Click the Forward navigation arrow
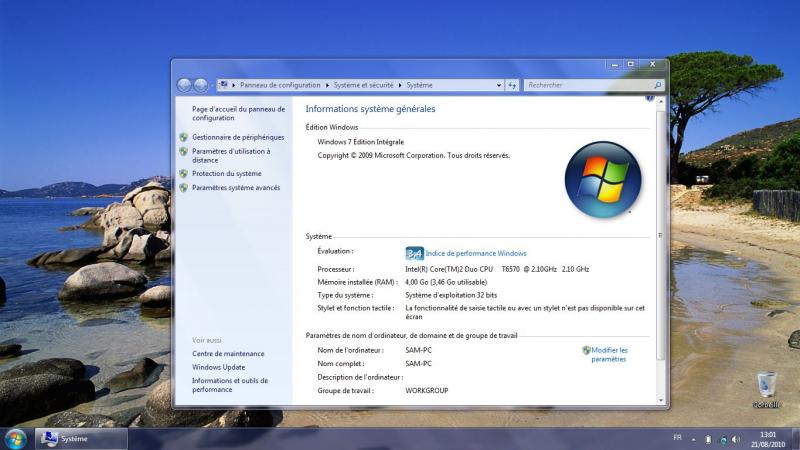This screenshot has width=800, height=450. click(x=201, y=86)
